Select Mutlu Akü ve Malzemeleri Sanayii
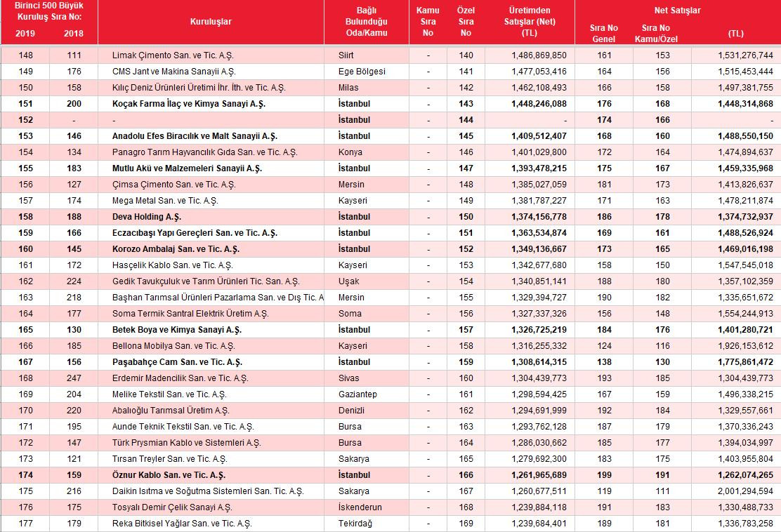 pyautogui.click(x=187, y=168)
